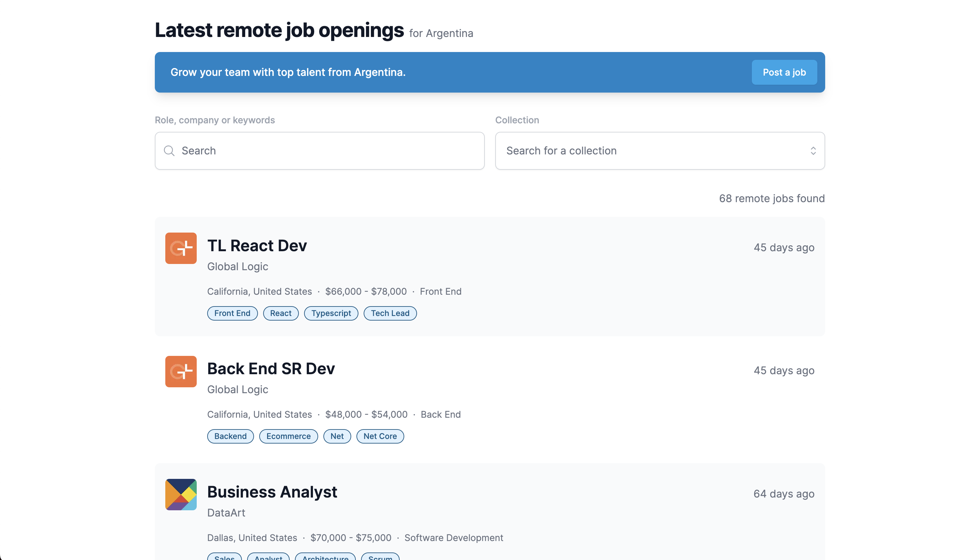Click the Software Development category text
The image size is (980, 560).
click(454, 537)
